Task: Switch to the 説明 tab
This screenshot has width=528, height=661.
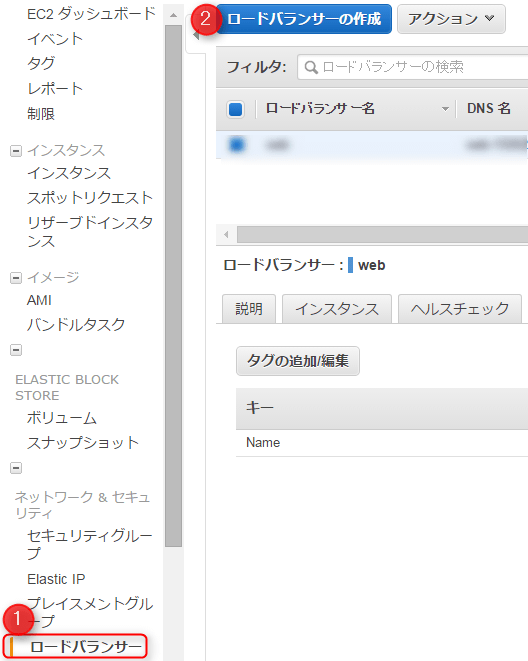Action: point(249,309)
